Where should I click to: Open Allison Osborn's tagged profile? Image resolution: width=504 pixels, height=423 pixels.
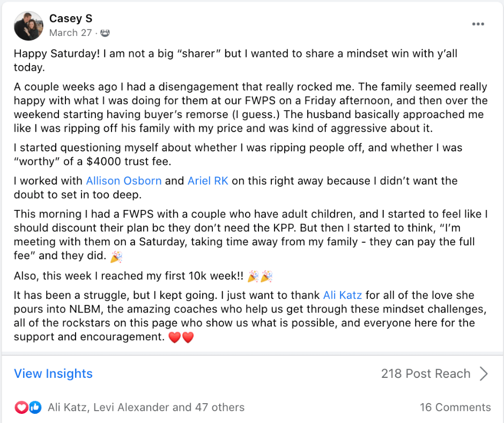(x=124, y=180)
